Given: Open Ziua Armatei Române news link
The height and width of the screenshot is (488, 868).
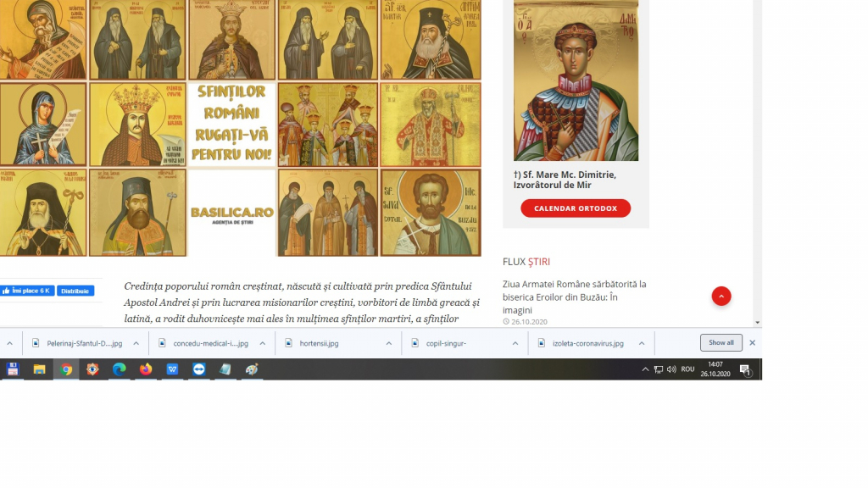Looking at the screenshot, I should (x=574, y=297).
